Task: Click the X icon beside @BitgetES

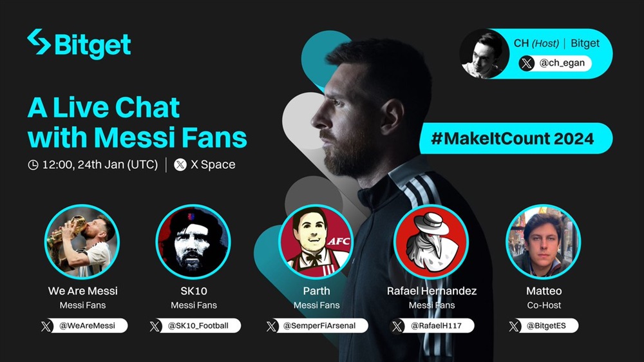Action: click(514, 327)
